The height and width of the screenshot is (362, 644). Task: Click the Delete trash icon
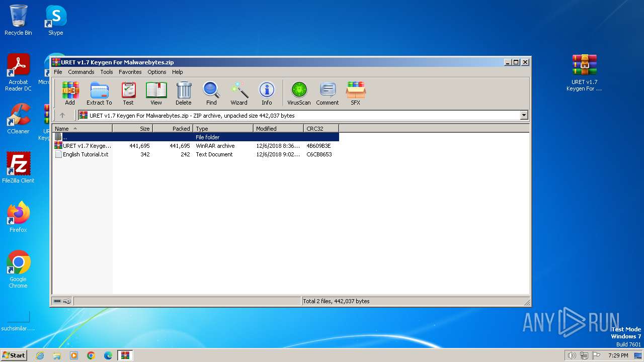coord(184,94)
